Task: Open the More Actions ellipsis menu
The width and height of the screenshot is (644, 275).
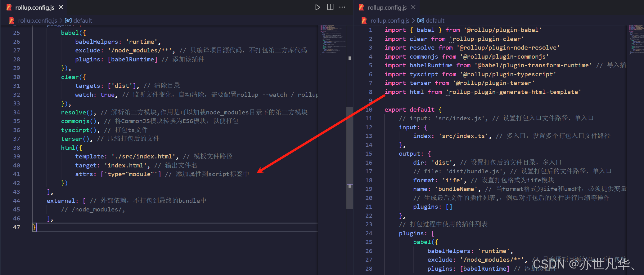Action: point(342,7)
